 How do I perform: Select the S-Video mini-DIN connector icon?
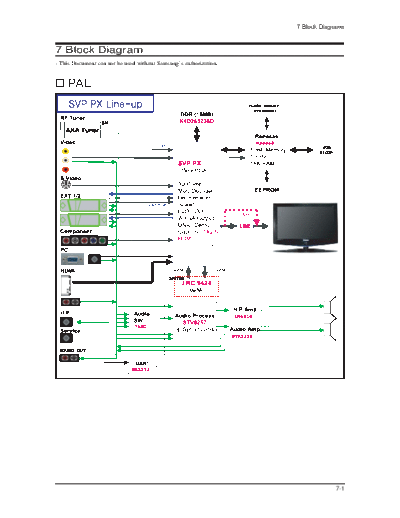coord(66,185)
